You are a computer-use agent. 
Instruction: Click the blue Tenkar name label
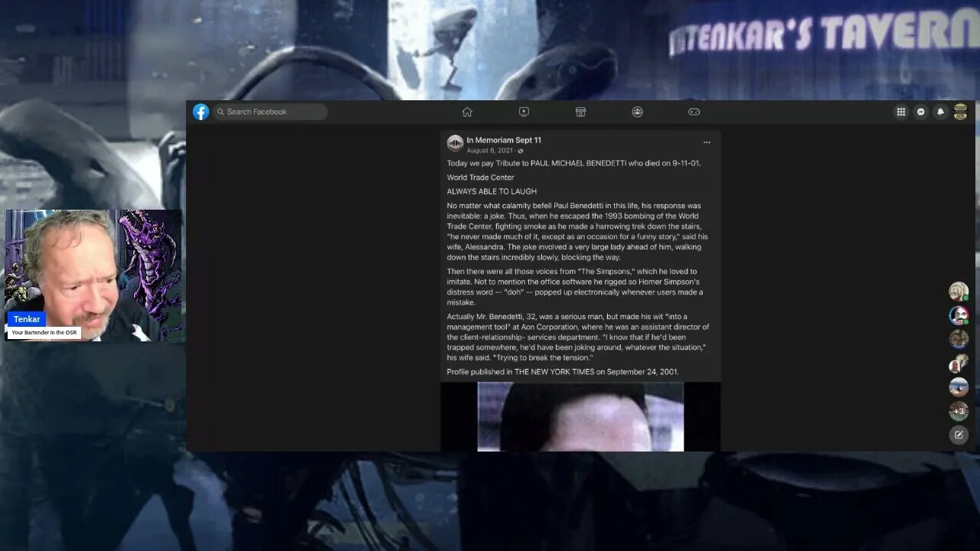pos(27,319)
